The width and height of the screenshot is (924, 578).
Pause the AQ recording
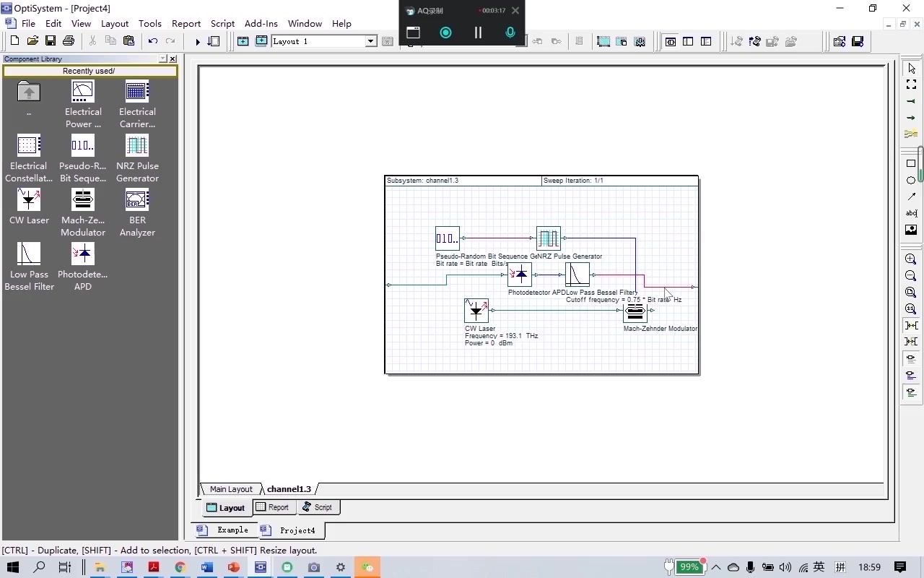pos(478,33)
